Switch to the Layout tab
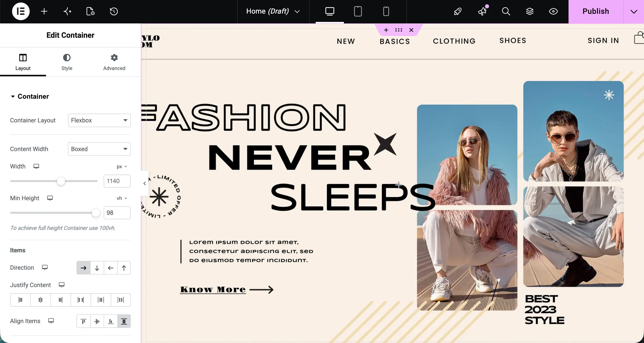The width and height of the screenshot is (644, 343). pos(23,62)
